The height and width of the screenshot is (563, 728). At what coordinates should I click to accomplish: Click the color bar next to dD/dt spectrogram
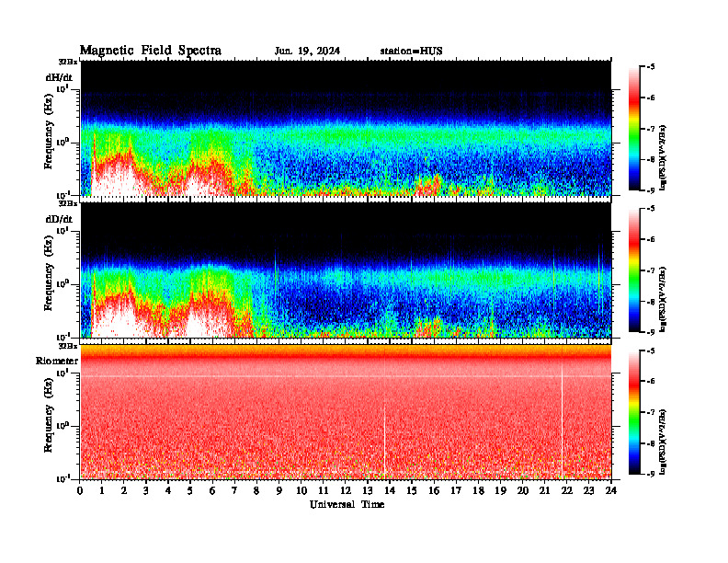(x=633, y=270)
